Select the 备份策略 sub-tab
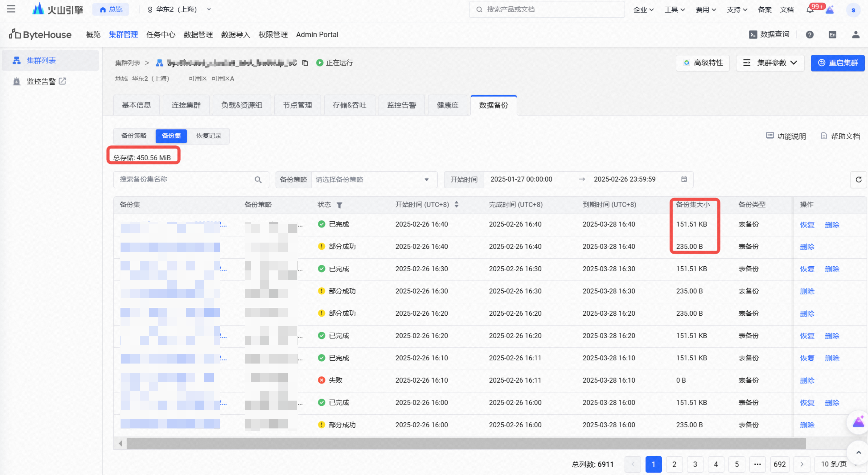Viewport: 868px width, 475px height. coord(134,136)
